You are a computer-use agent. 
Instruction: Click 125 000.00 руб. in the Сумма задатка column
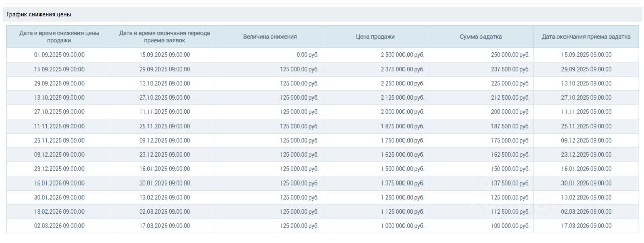pyautogui.click(x=510, y=197)
